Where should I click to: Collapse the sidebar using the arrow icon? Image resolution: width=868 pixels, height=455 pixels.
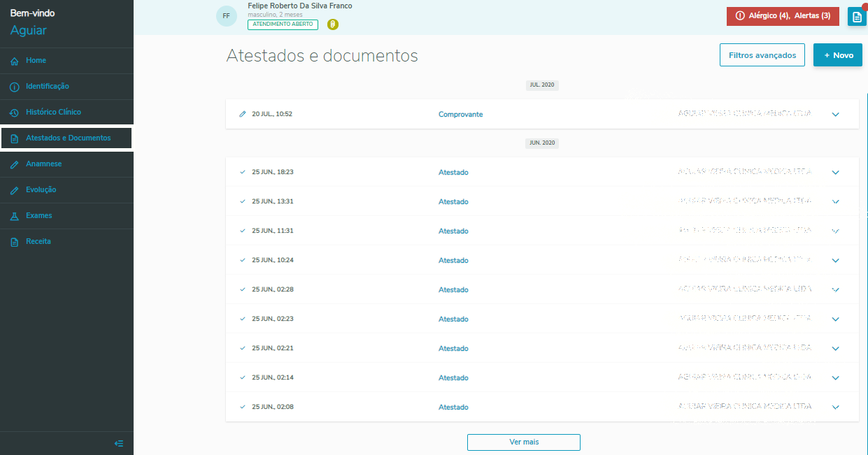pyautogui.click(x=118, y=443)
